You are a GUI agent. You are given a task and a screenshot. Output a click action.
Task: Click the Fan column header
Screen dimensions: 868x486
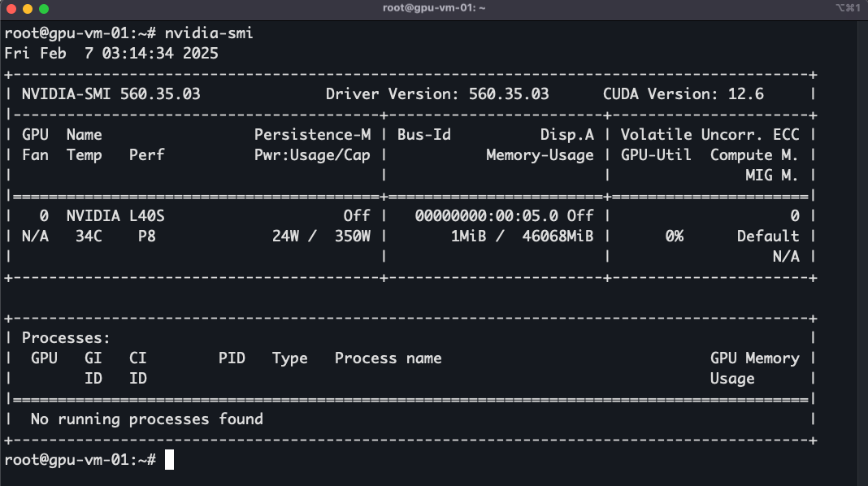click(36, 155)
